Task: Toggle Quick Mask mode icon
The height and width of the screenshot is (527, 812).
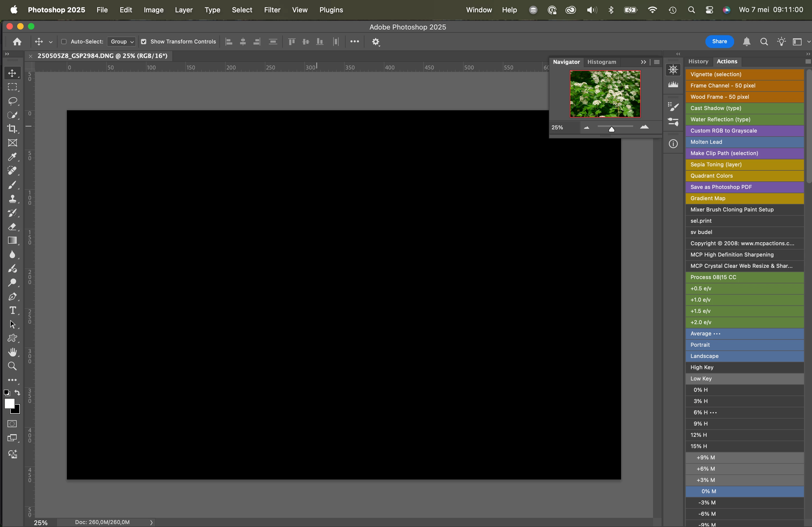Action: [x=12, y=424]
